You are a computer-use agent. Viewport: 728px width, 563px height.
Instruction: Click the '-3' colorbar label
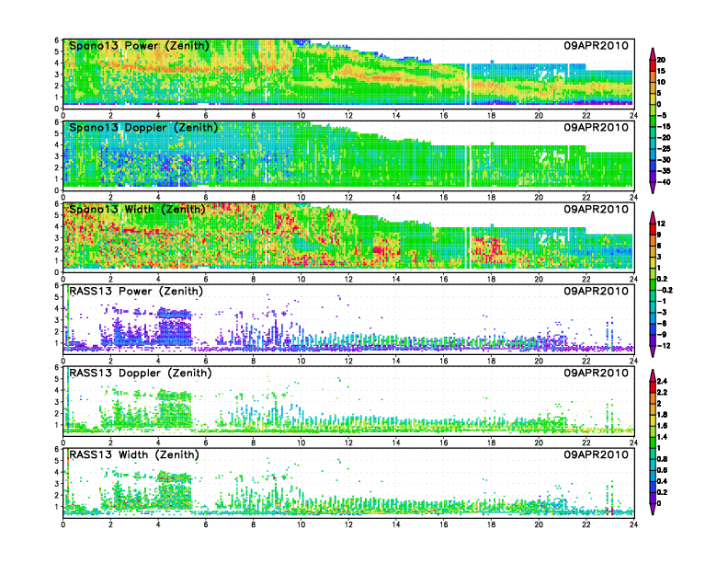662,312
